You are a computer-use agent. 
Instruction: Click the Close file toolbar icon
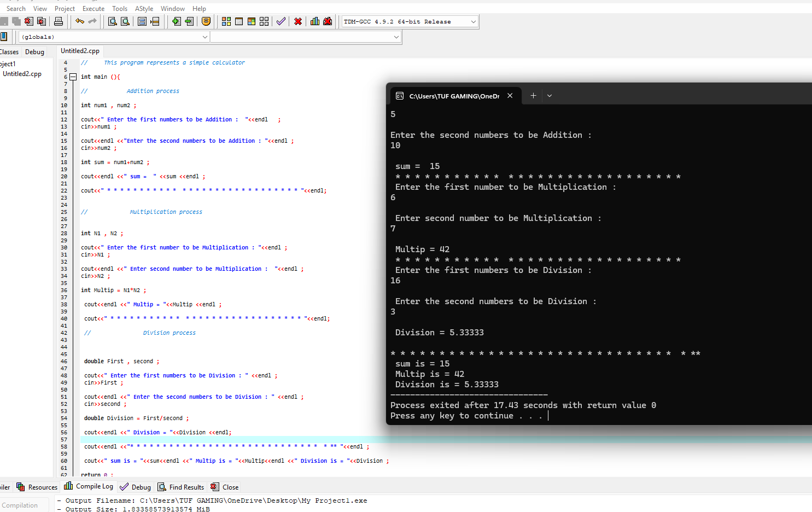pos(29,21)
